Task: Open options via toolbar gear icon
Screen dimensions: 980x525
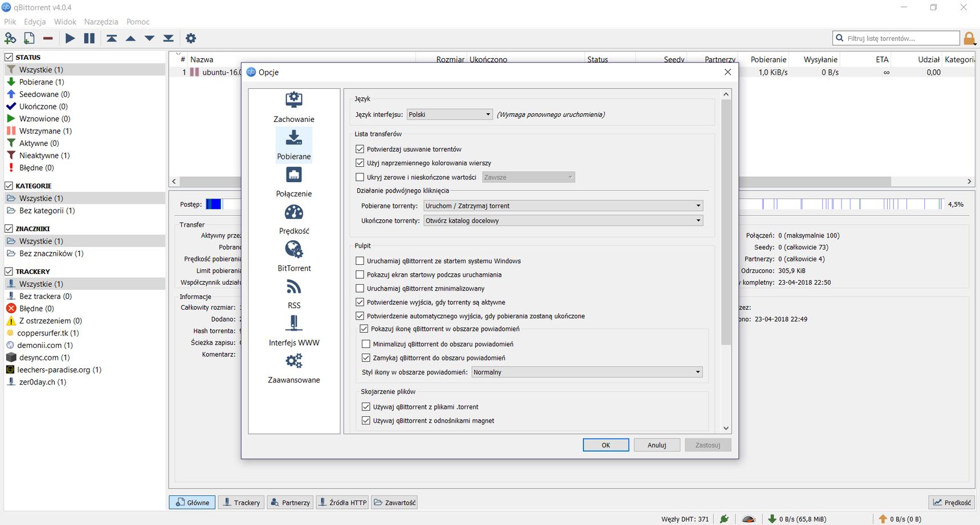Action: pos(191,38)
